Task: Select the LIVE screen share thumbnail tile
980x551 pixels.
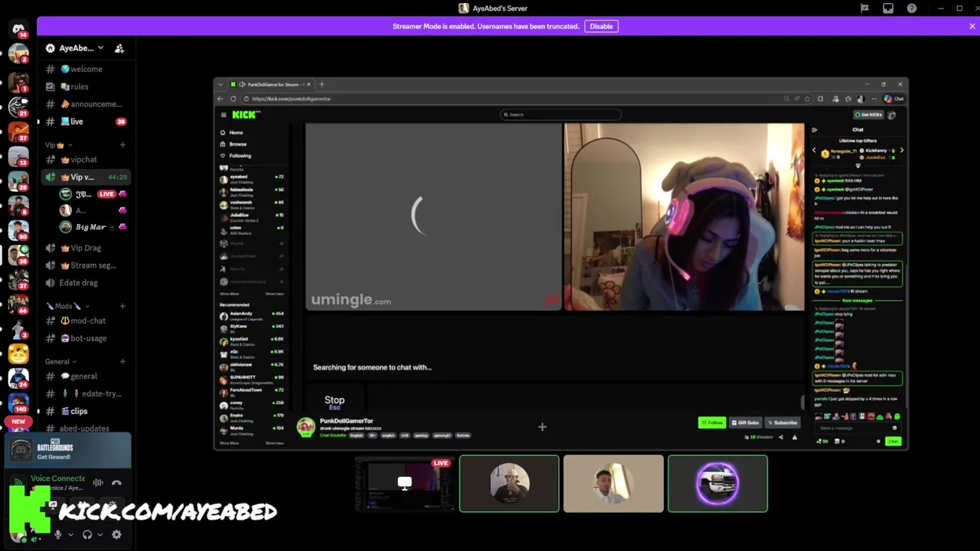Action: pyautogui.click(x=405, y=484)
